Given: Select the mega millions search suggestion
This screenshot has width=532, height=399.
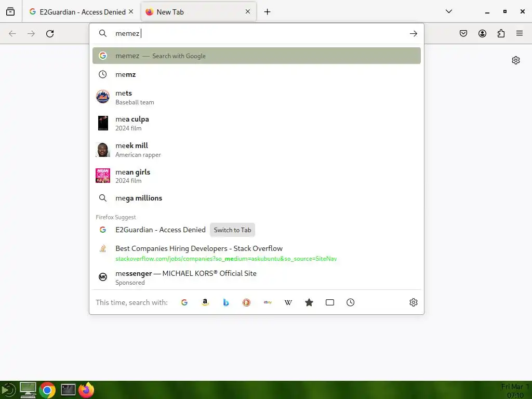Looking at the screenshot, I should 257,198.
